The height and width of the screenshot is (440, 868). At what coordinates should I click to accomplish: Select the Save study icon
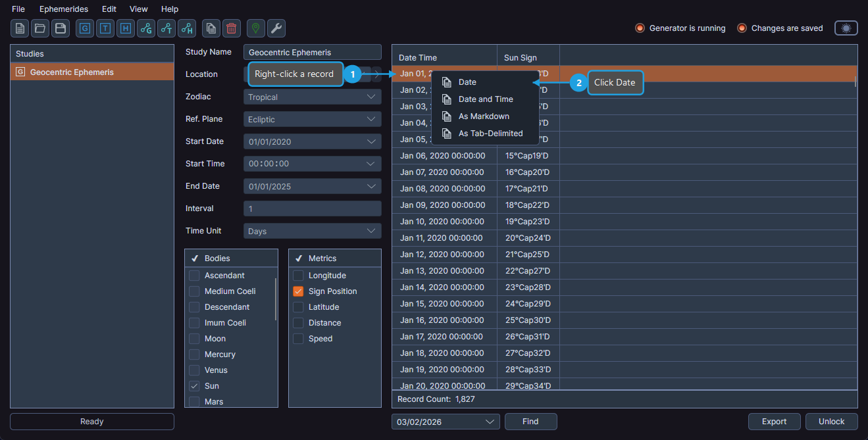click(59, 28)
